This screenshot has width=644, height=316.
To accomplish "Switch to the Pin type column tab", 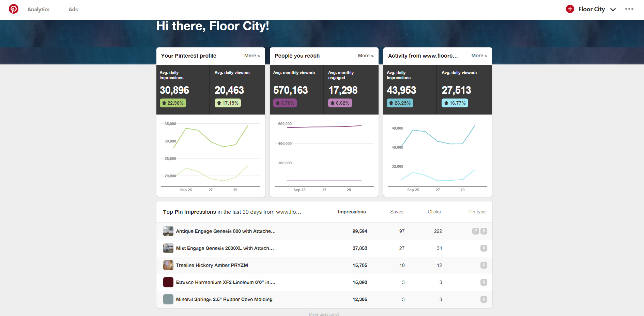I will coord(477,212).
